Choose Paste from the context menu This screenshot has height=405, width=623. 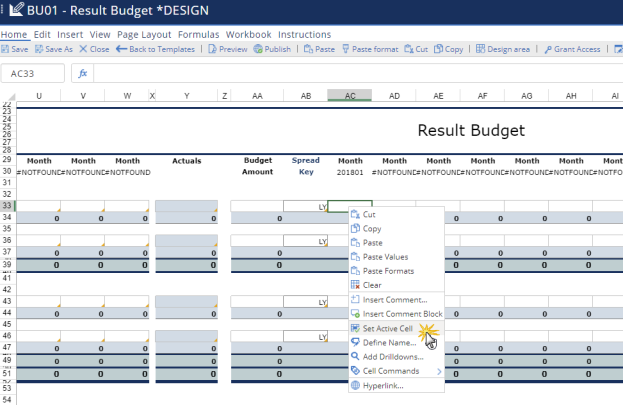point(397,243)
